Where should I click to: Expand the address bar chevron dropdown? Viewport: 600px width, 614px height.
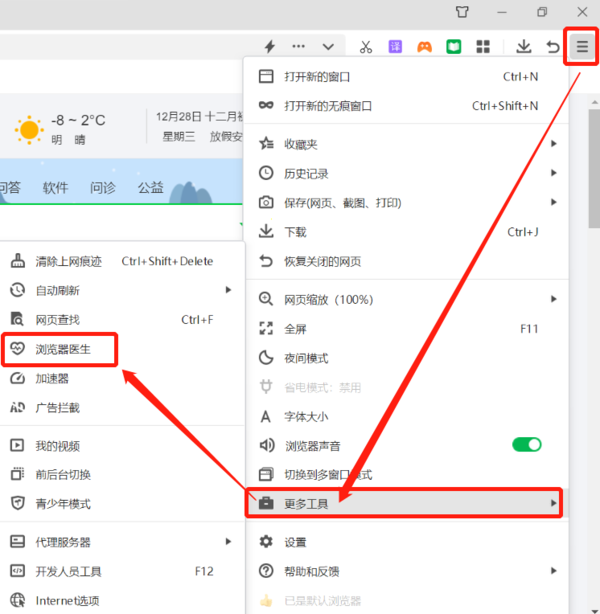click(x=328, y=47)
